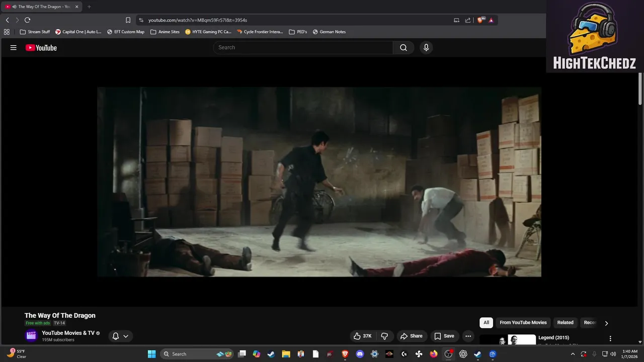Save video to a playlist

(x=444, y=336)
